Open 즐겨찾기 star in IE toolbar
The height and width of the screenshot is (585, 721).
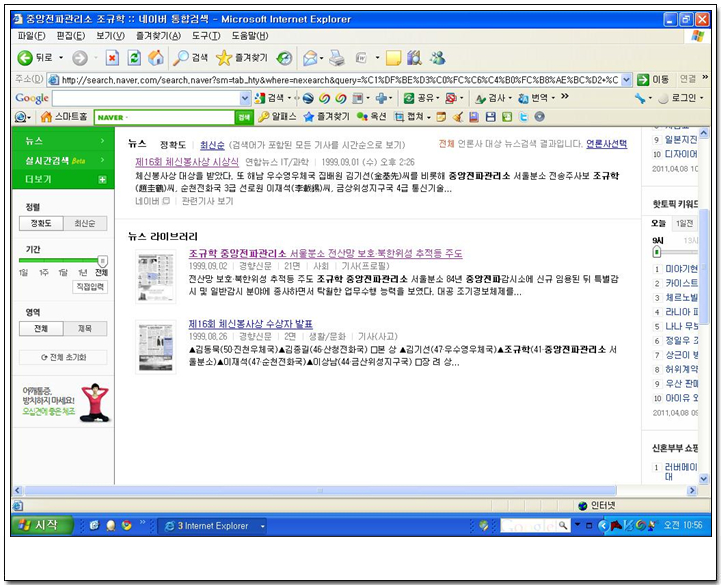pyautogui.click(x=242, y=58)
